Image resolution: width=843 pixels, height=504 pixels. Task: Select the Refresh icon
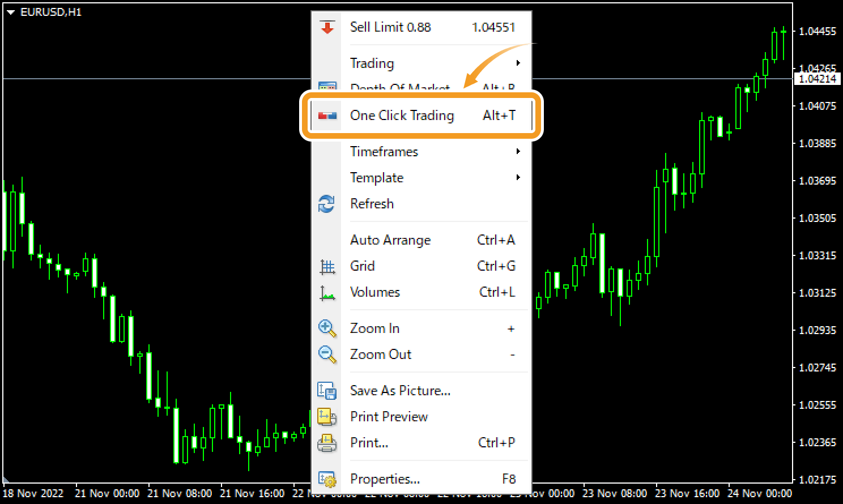327,203
